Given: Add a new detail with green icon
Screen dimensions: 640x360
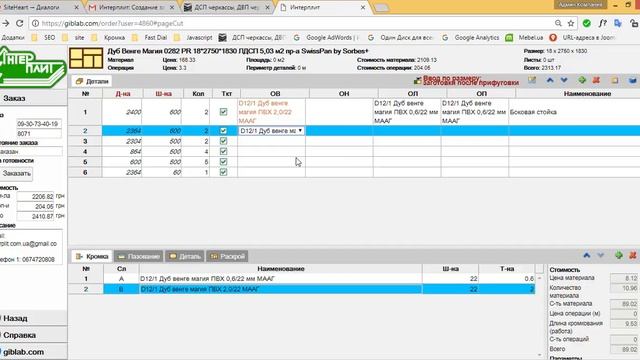Looking at the screenshot, I should (x=582, y=80).
